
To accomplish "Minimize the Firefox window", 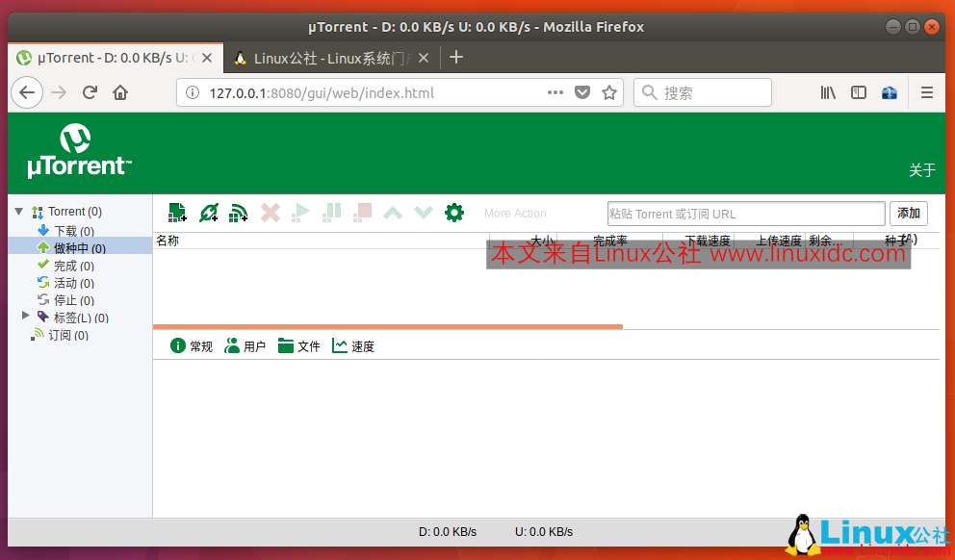I will click(x=892, y=26).
